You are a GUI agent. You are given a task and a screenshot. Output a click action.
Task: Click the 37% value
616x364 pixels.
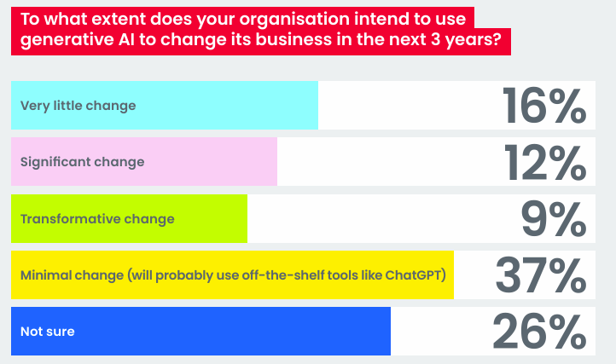click(541, 275)
